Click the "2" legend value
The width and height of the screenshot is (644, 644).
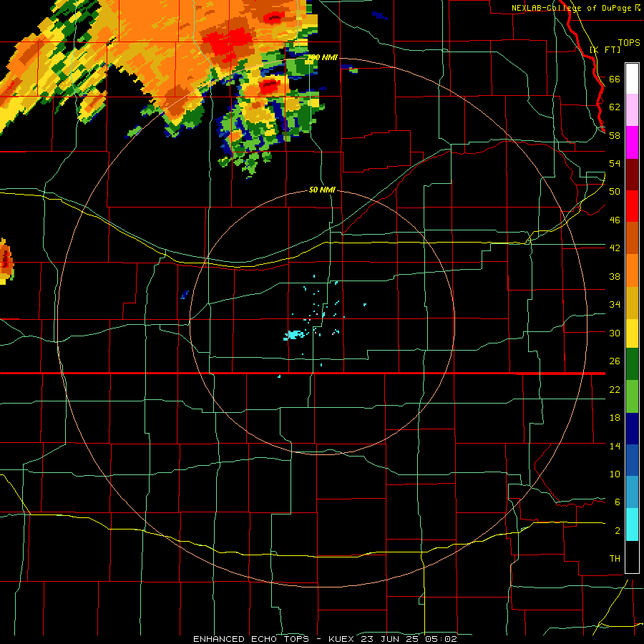618,531
